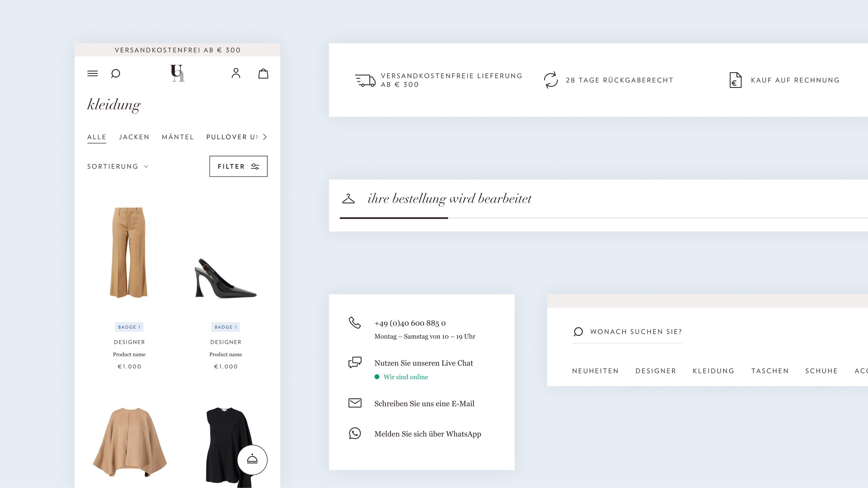This screenshot has height=488, width=868.
Task: Select the Jacken category tab
Action: click(x=134, y=137)
